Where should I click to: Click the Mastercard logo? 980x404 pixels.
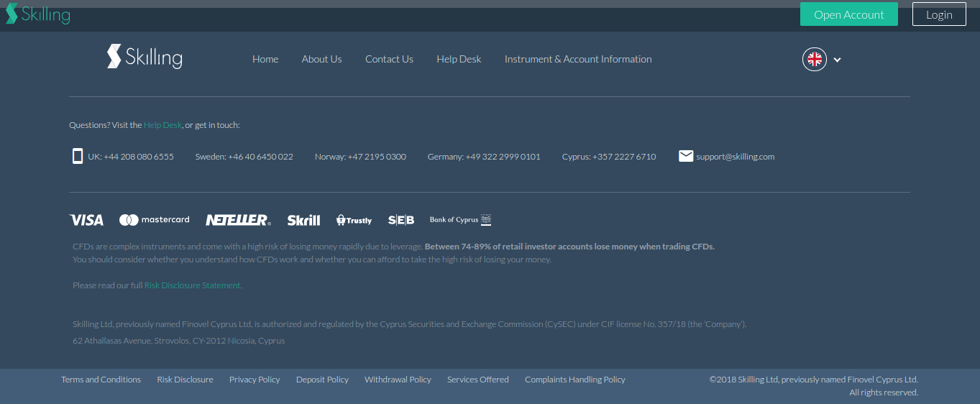click(x=155, y=220)
